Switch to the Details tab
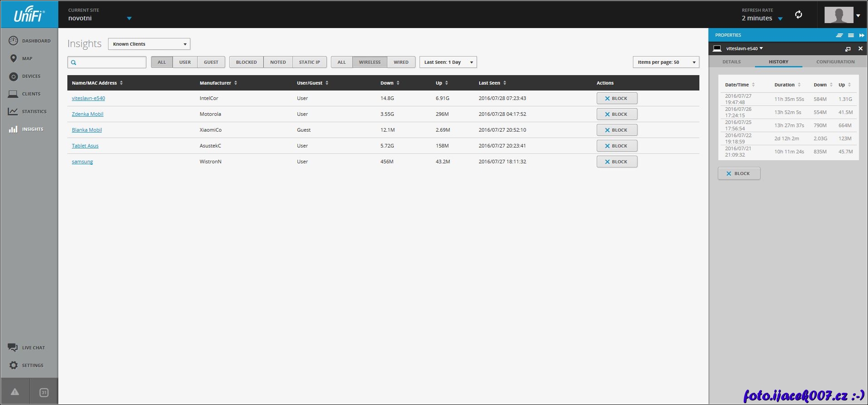The height and width of the screenshot is (405, 868). (x=731, y=62)
